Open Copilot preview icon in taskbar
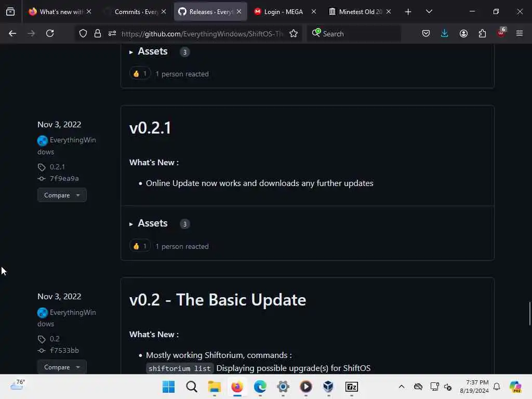 (x=515, y=387)
